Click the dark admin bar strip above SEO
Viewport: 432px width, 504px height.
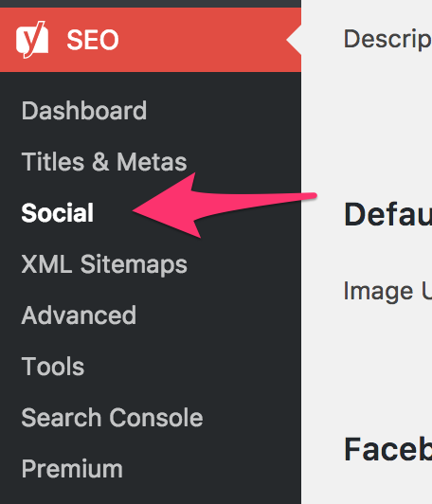click(x=151, y=4)
